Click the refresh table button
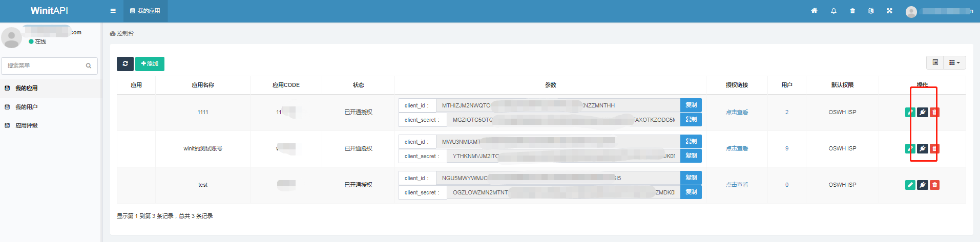 (125, 63)
